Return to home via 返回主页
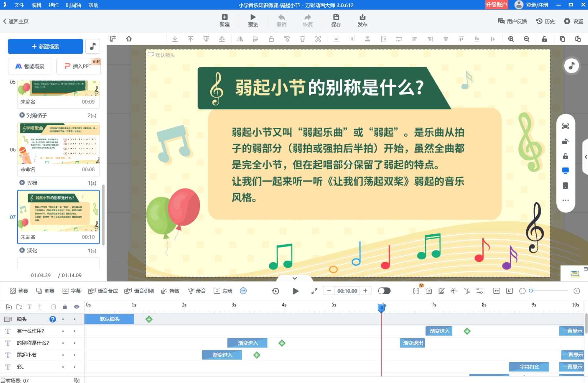 tap(16, 21)
